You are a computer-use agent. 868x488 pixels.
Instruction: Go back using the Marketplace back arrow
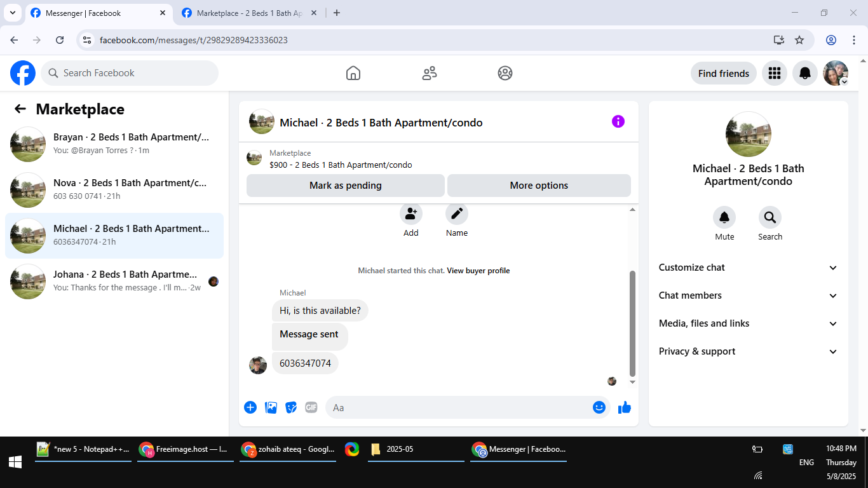tap(20, 109)
